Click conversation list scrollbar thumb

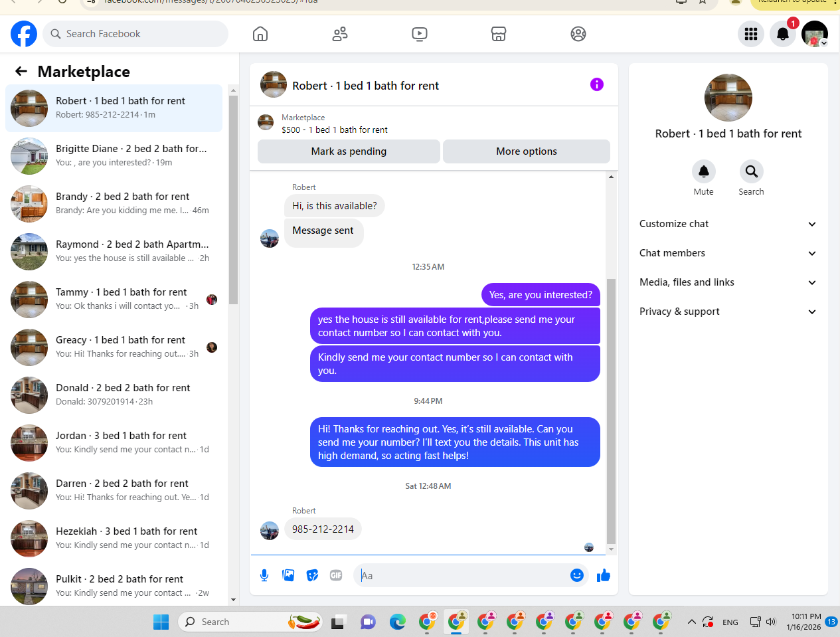pos(233,199)
